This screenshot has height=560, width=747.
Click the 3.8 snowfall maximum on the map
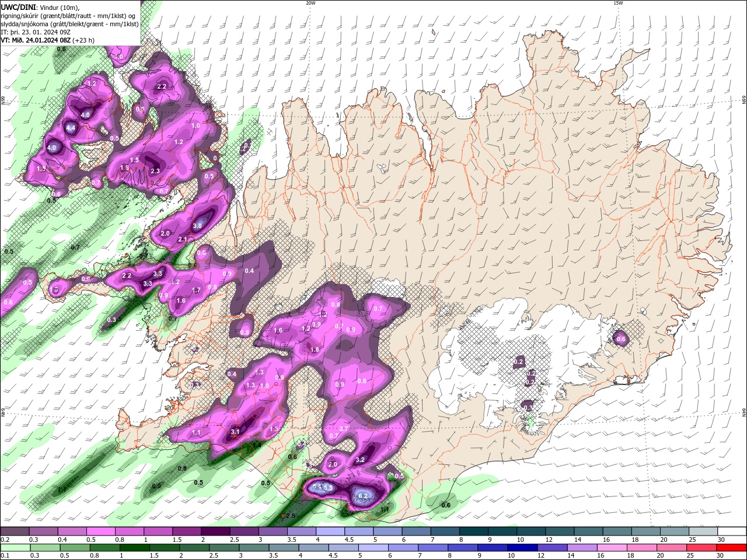[197, 226]
